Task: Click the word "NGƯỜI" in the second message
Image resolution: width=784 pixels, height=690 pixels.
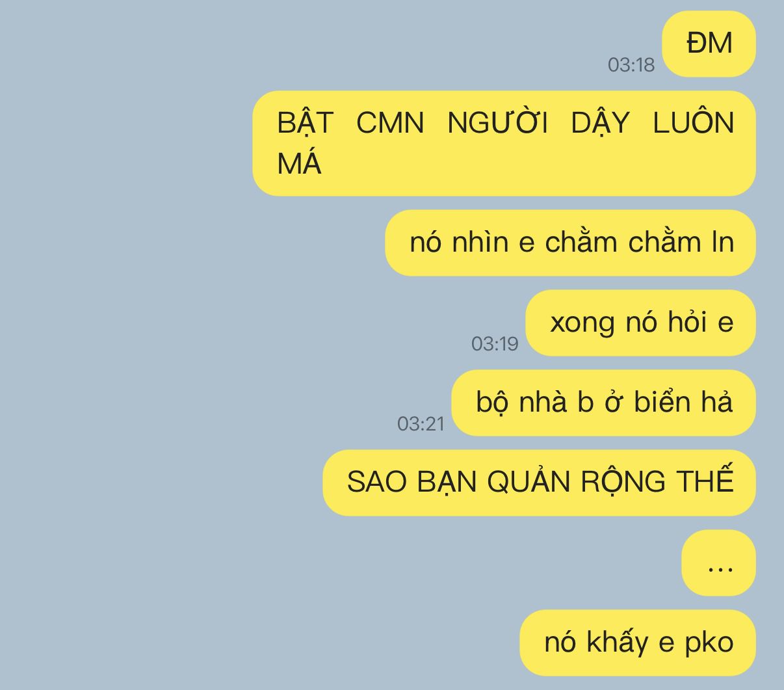Action: 497,122
